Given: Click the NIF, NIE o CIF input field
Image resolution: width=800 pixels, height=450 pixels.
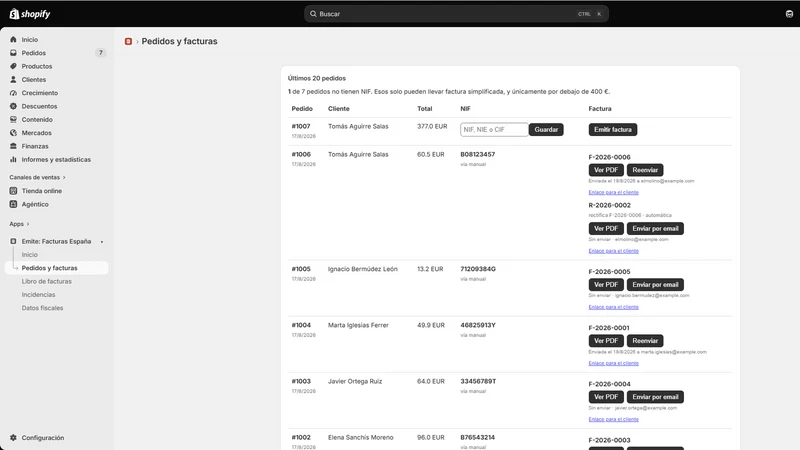Looking at the screenshot, I should tap(494, 130).
